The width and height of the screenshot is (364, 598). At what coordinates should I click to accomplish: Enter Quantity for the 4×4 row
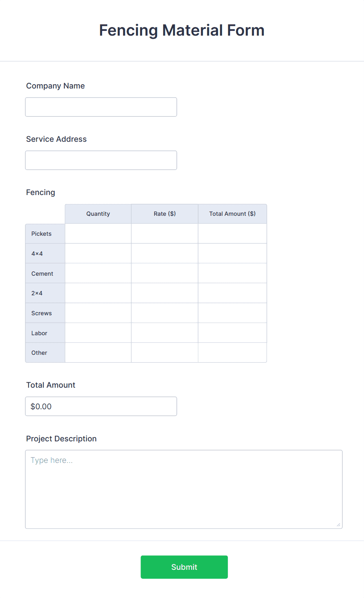point(98,253)
